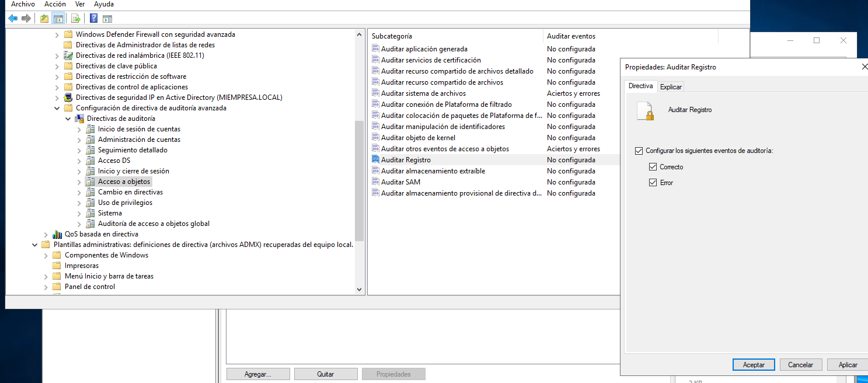
Task: Click the show/hide action pane icon
Action: point(107,18)
